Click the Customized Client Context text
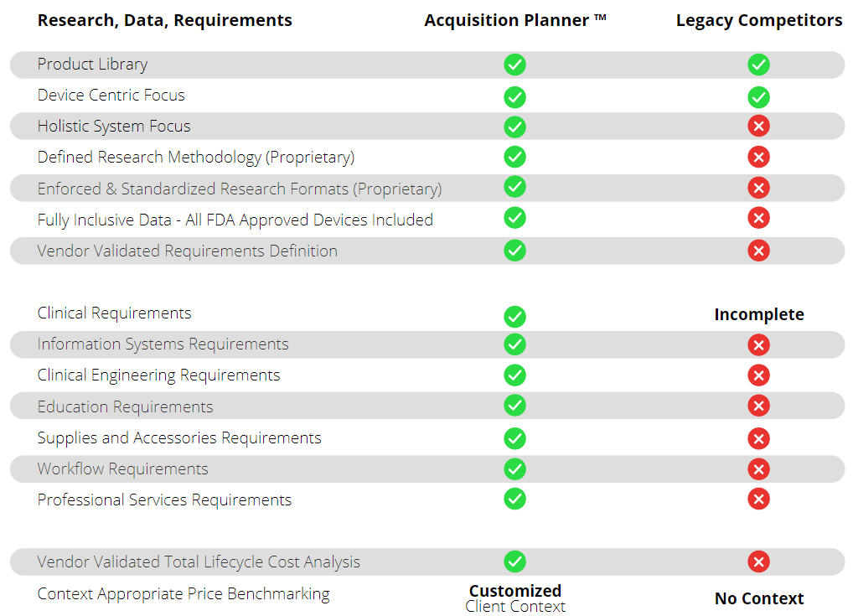853x616 pixels. 515,598
